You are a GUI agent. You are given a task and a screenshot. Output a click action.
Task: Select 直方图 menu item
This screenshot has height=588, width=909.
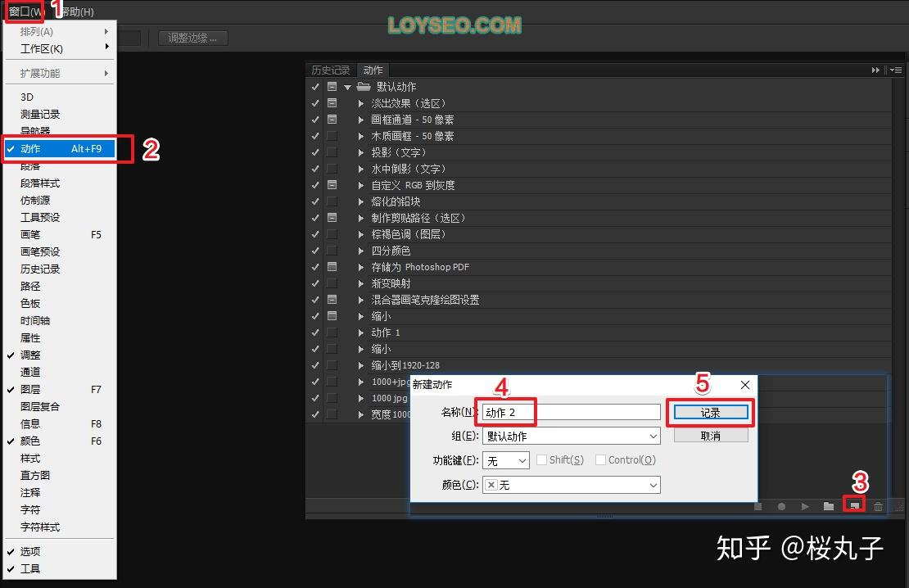click(59, 475)
